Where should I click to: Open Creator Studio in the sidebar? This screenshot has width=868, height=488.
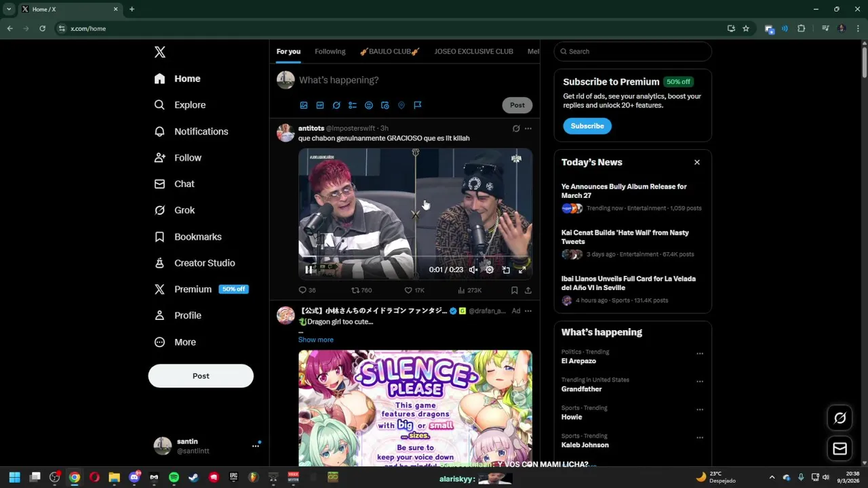tap(195, 263)
